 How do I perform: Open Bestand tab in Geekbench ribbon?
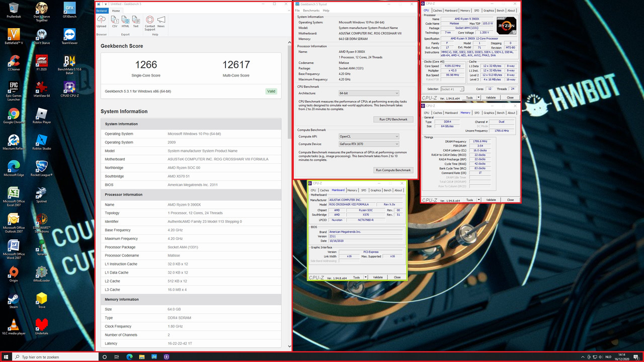pos(102,11)
